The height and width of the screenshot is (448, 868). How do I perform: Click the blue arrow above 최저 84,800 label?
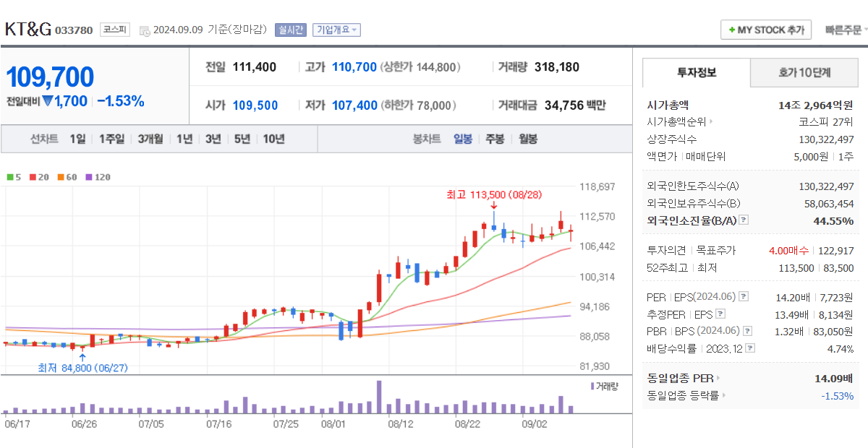pyautogui.click(x=82, y=356)
